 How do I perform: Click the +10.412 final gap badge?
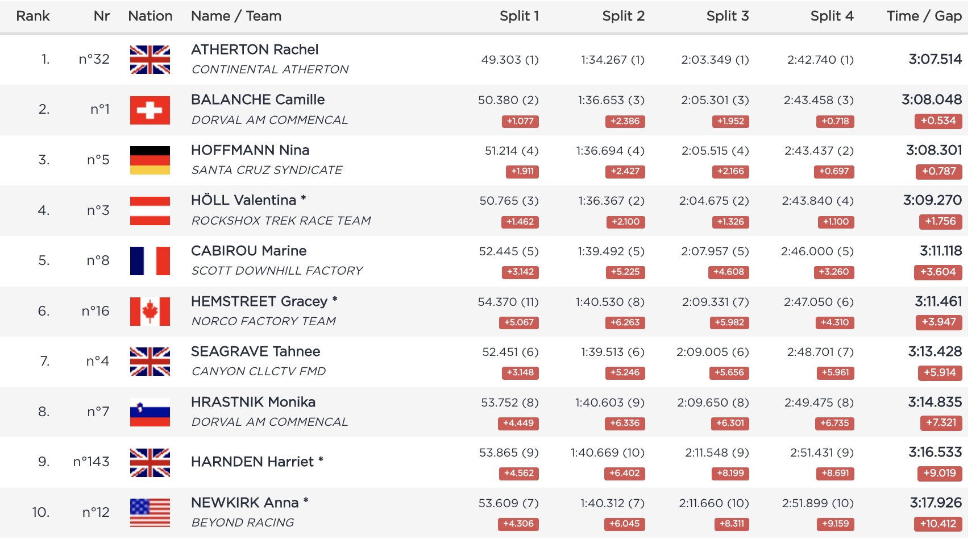click(938, 524)
